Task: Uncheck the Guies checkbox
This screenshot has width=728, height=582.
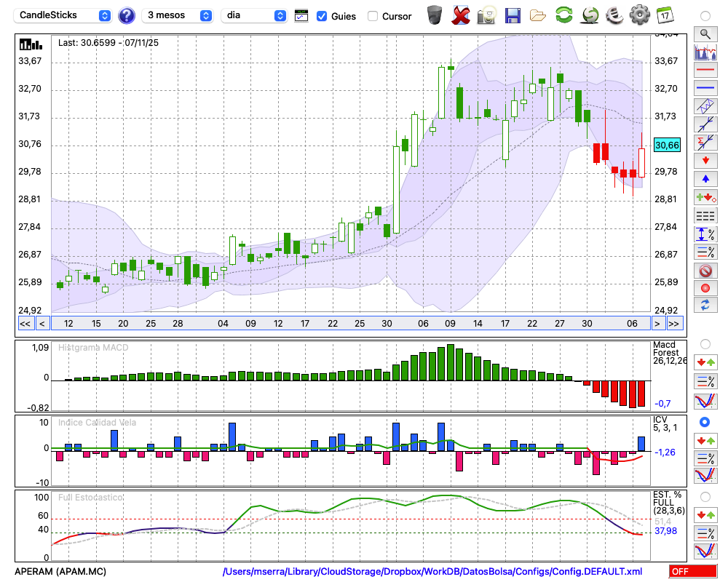Action: point(322,16)
